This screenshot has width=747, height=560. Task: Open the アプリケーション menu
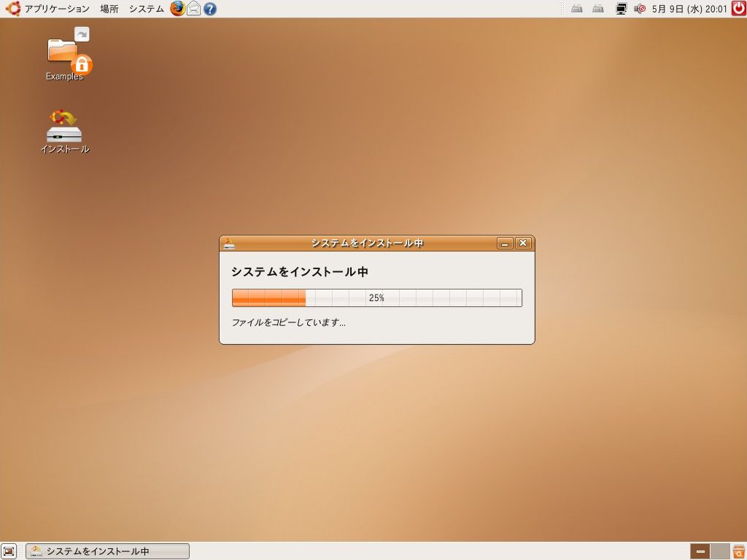point(57,9)
